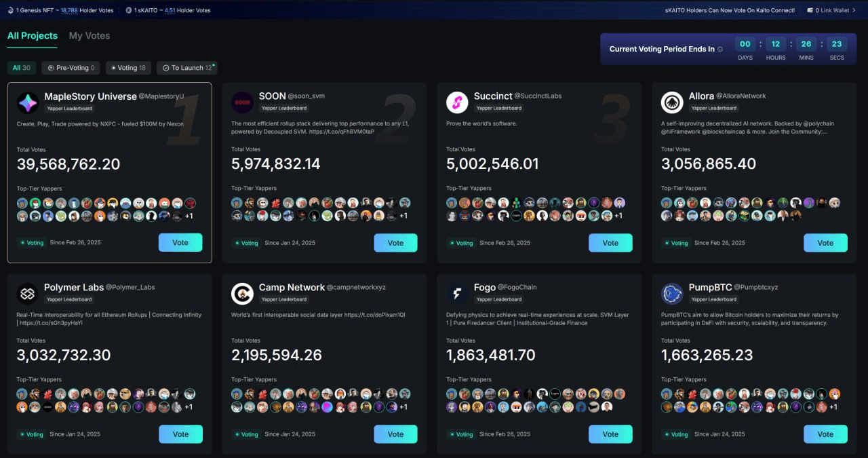Click the sKAITO Holders Kaito Connect announcement
This screenshot has width=868, height=458.
730,10
